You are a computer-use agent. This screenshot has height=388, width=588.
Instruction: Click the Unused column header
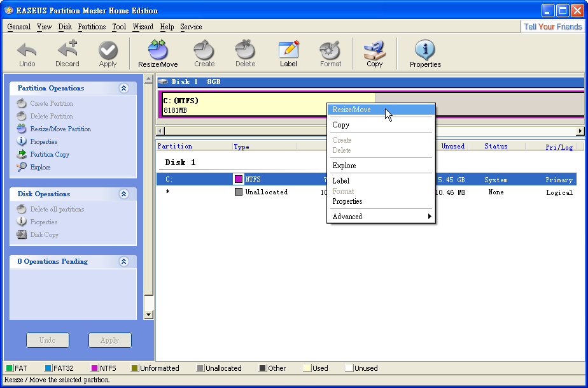pyautogui.click(x=452, y=146)
